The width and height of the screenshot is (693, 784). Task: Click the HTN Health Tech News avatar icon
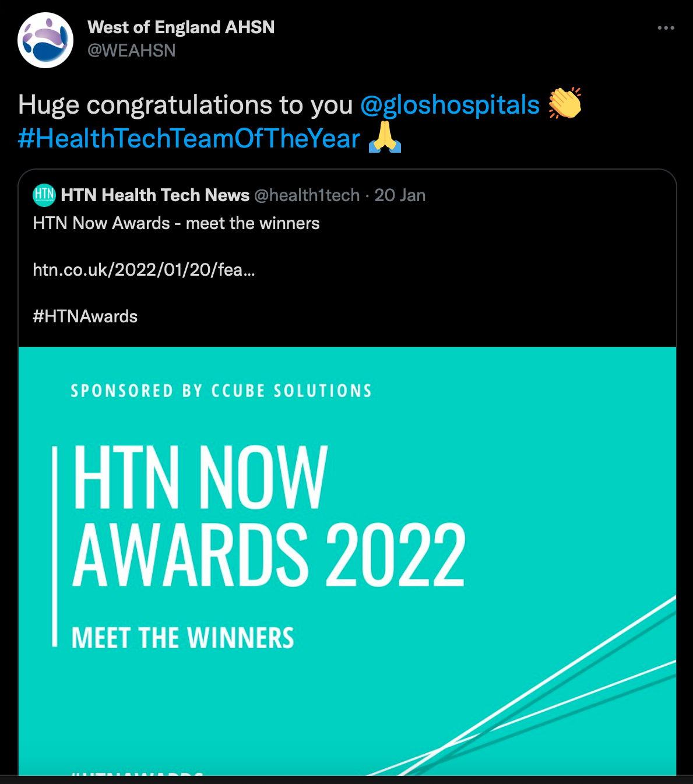point(44,195)
